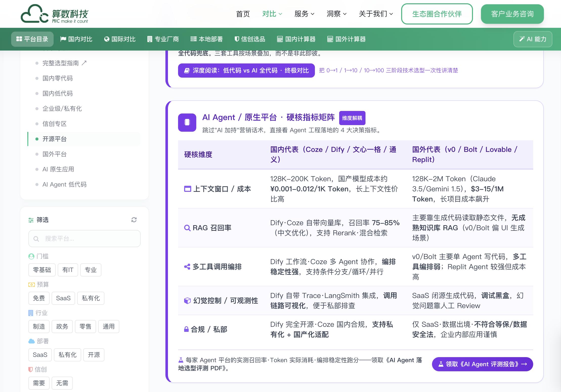Toggle the 免费 budget filter

[x=39, y=298]
